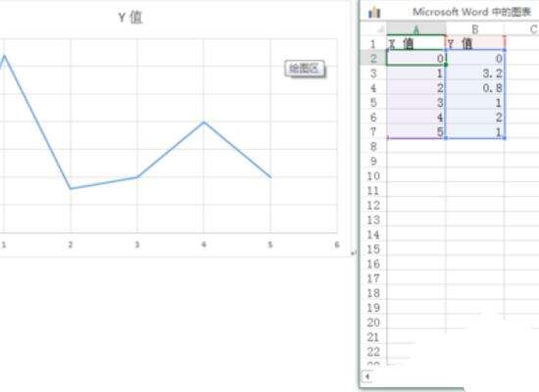The height and width of the screenshot is (392, 539).
Task: Click horizontal axis label 2
Action: pos(71,244)
